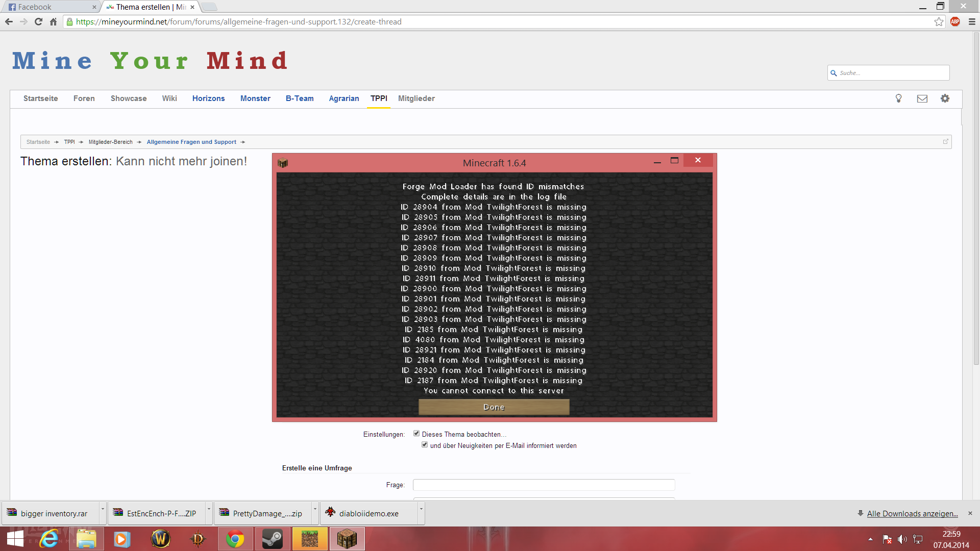Open the B-Team menu item

300,98
